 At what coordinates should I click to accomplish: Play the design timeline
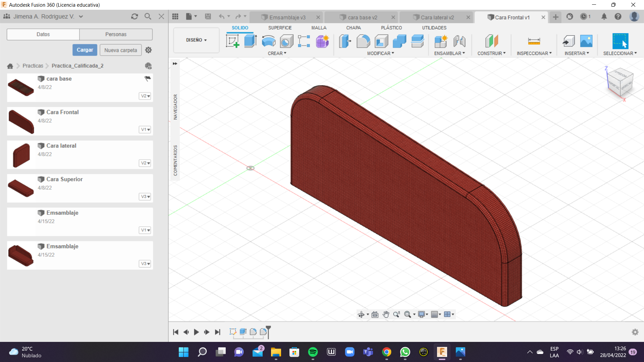(x=197, y=332)
